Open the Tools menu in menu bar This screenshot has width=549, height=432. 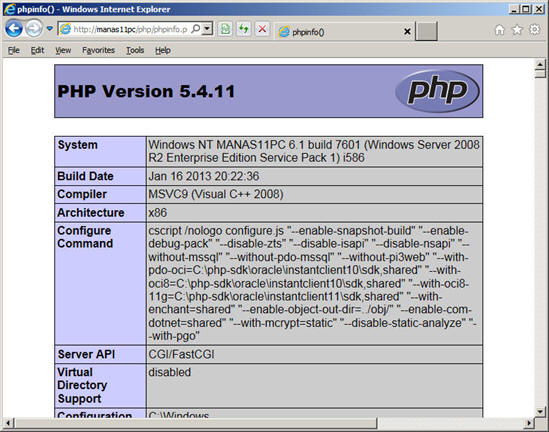[135, 50]
